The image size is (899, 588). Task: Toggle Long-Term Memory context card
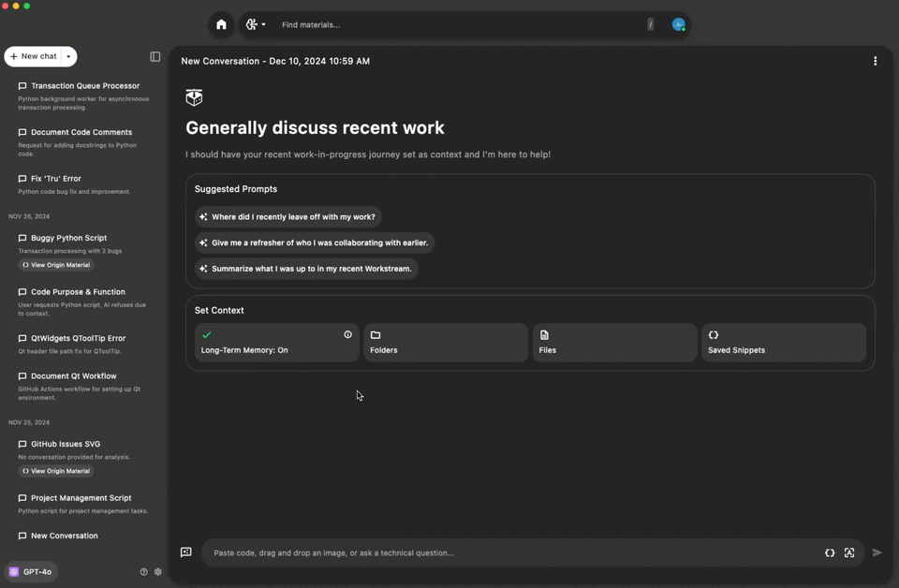point(277,342)
